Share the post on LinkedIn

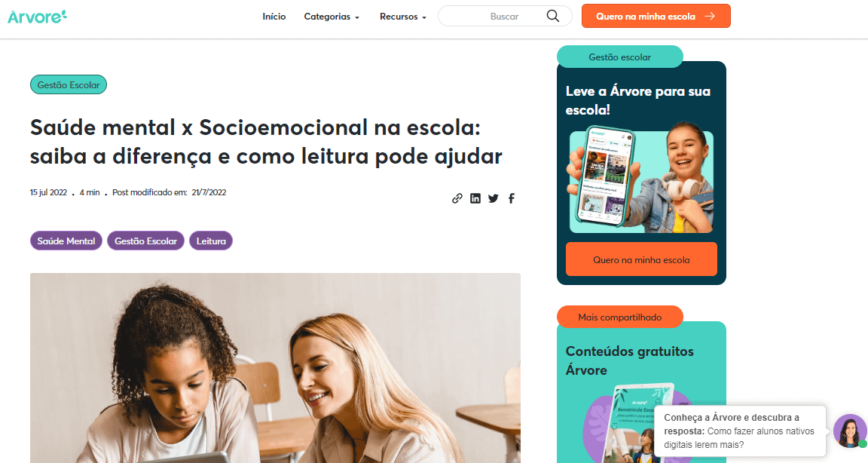click(x=475, y=198)
